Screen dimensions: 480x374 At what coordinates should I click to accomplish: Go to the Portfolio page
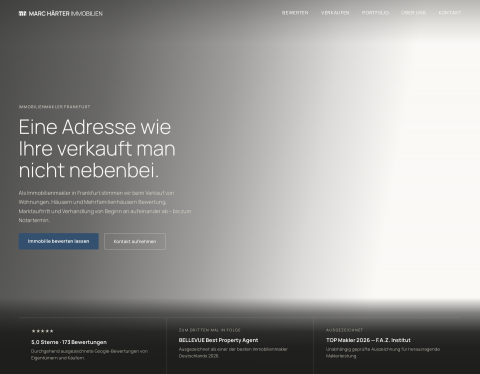click(x=375, y=13)
